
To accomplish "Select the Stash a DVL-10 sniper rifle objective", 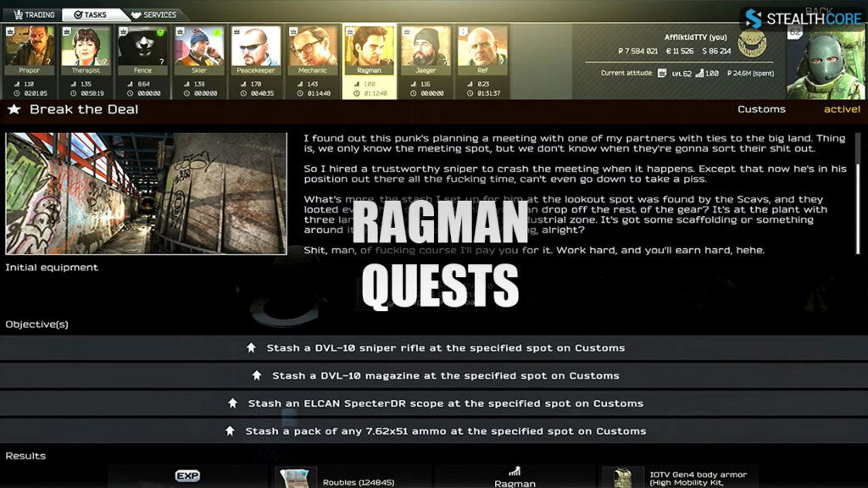I will (x=434, y=348).
